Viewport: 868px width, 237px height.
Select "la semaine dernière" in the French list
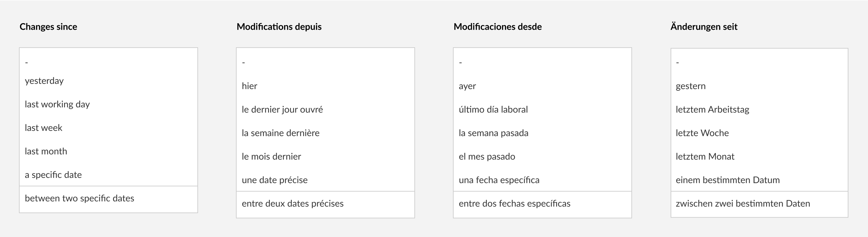(x=281, y=133)
